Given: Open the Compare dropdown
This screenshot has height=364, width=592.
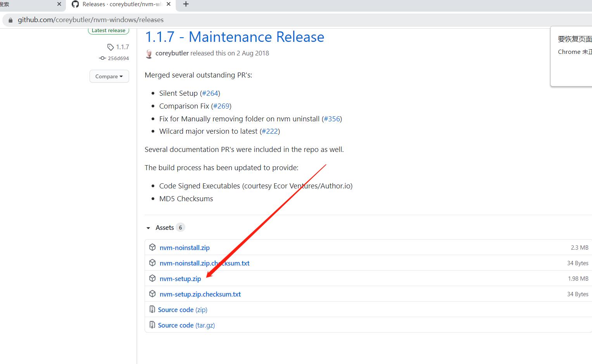Looking at the screenshot, I should point(109,76).
